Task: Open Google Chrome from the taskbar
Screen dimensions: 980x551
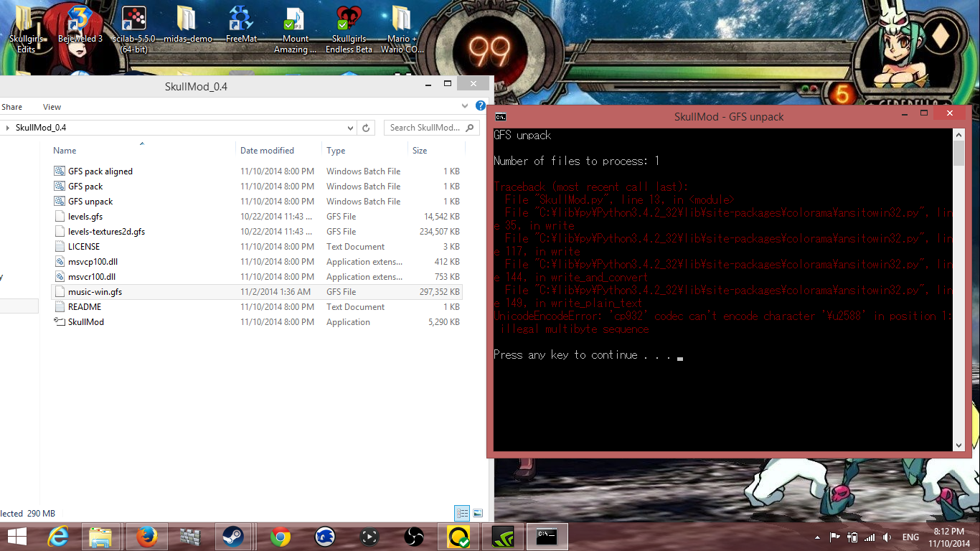Action: 281,536
